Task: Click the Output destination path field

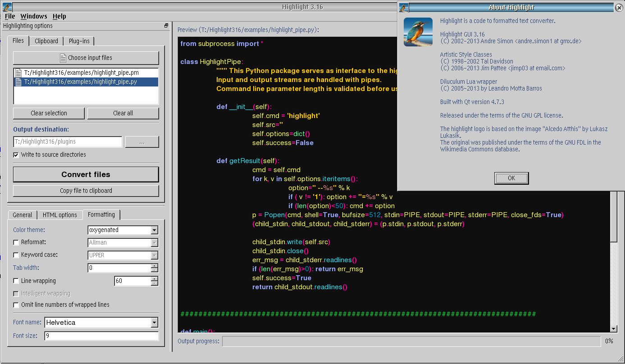Action: pyautogui.click(x=68, y=142)
